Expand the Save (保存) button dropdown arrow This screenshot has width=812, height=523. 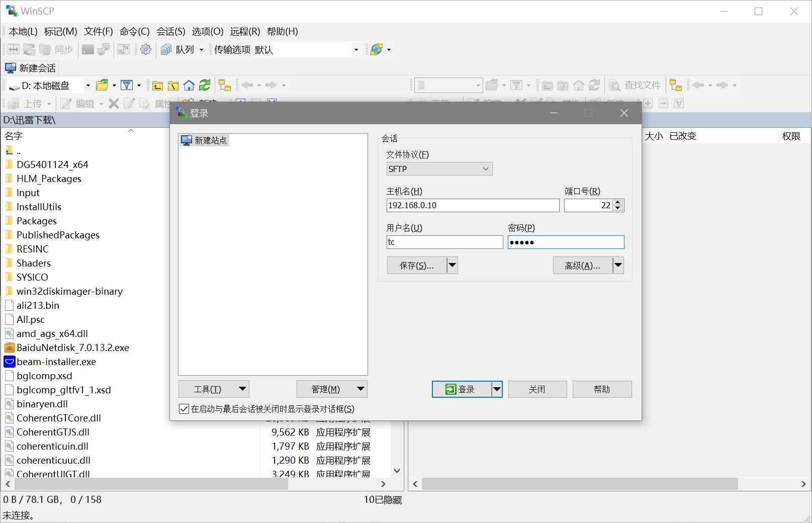[453, 265]
